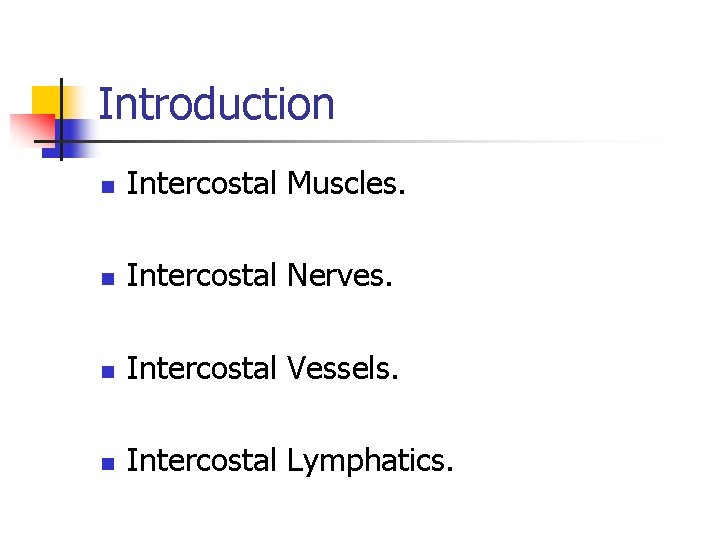Click the word Lymphatics in fourth bullet
720x540 pixels.
click(x=365, y=461)
